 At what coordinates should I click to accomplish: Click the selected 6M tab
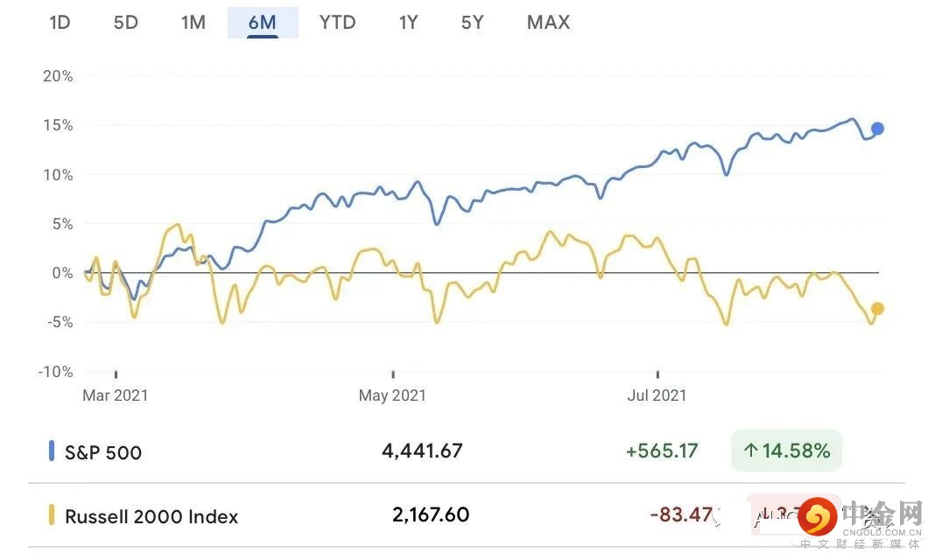263,23
